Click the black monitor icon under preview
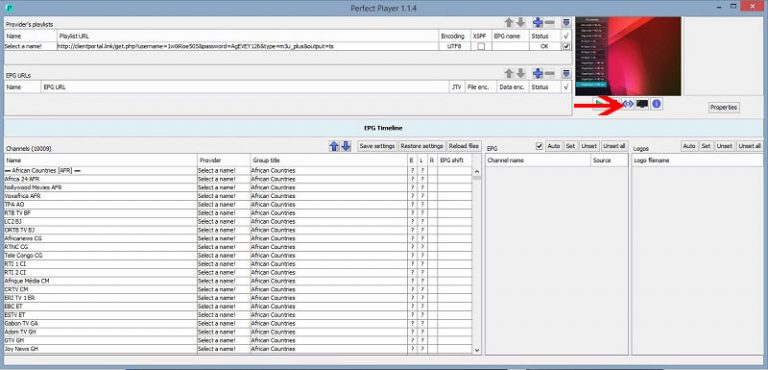The image size is (768, 370). coord(642,104)
